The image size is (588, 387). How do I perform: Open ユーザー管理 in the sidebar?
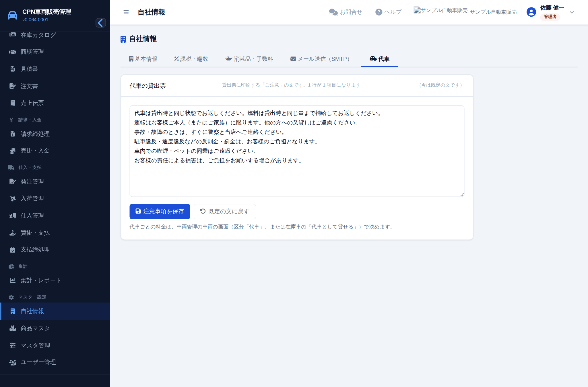55,362
